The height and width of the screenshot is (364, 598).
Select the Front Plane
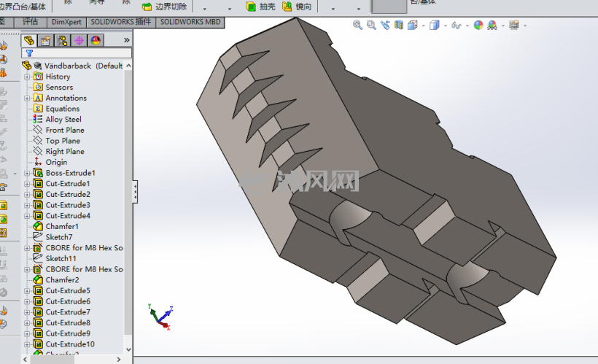(x=65, y=130)
